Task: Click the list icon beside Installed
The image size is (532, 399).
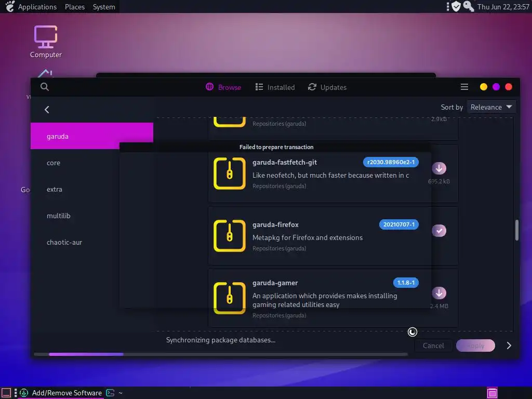Action: (259, 87)
